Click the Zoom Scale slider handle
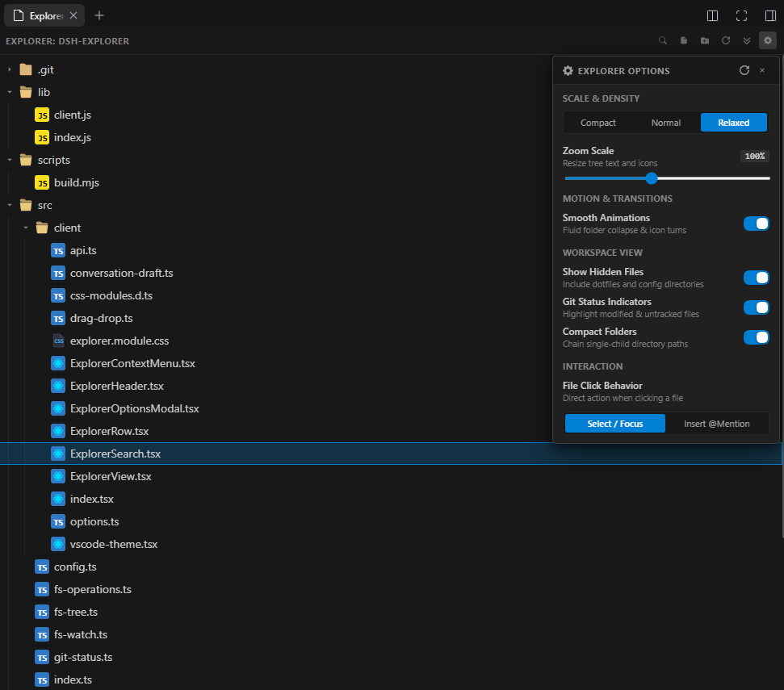 tap(651, 178)
